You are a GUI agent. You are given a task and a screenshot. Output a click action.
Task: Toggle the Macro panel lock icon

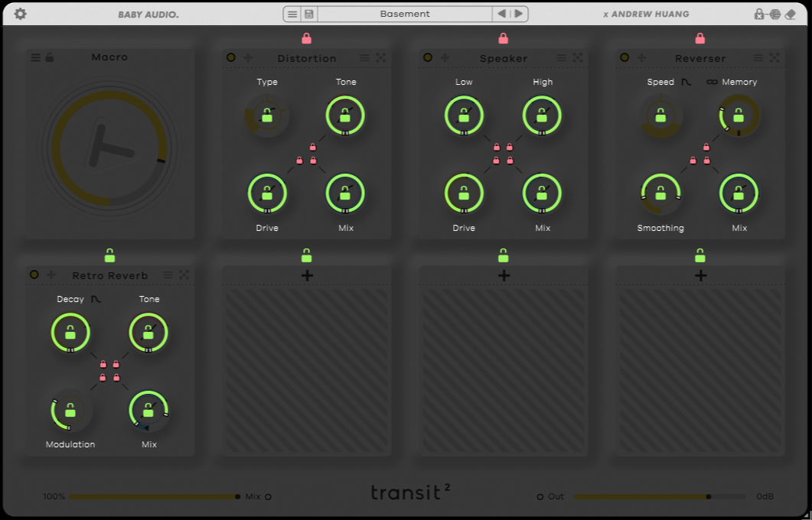pos(50,57)
